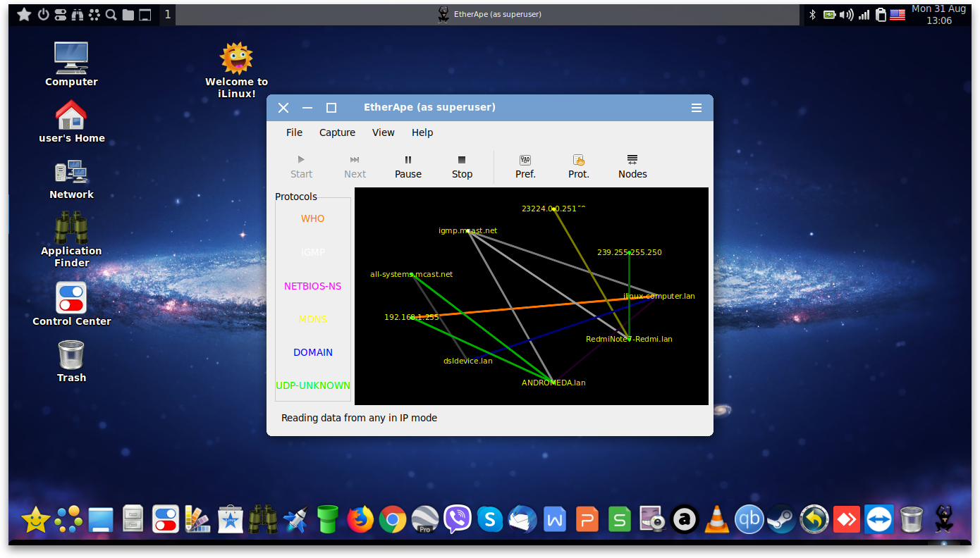Viewport: 980px width, 558px height.
Task: Launch TeamViewer from the dock
Action: coord(879,520)
